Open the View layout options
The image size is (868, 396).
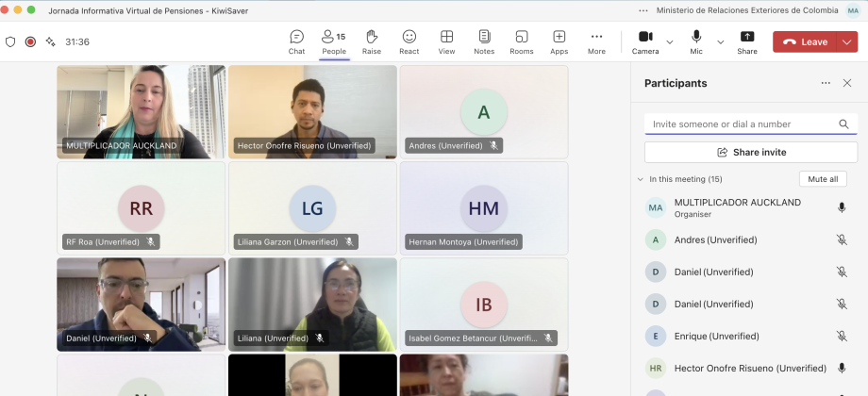coord(446,42)
